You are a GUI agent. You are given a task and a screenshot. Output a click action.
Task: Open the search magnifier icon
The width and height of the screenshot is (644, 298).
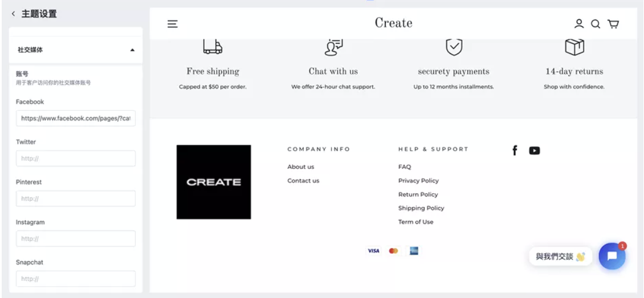pos(596,24)
